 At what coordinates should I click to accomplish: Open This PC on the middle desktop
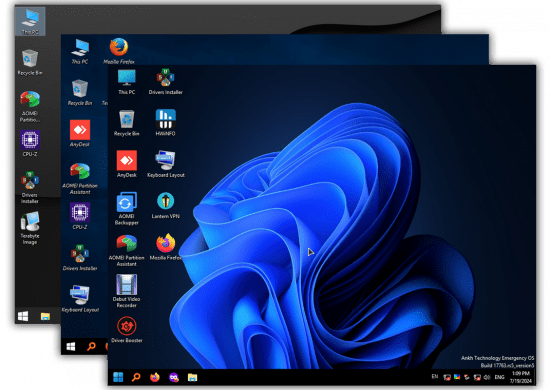pos(80,51)
